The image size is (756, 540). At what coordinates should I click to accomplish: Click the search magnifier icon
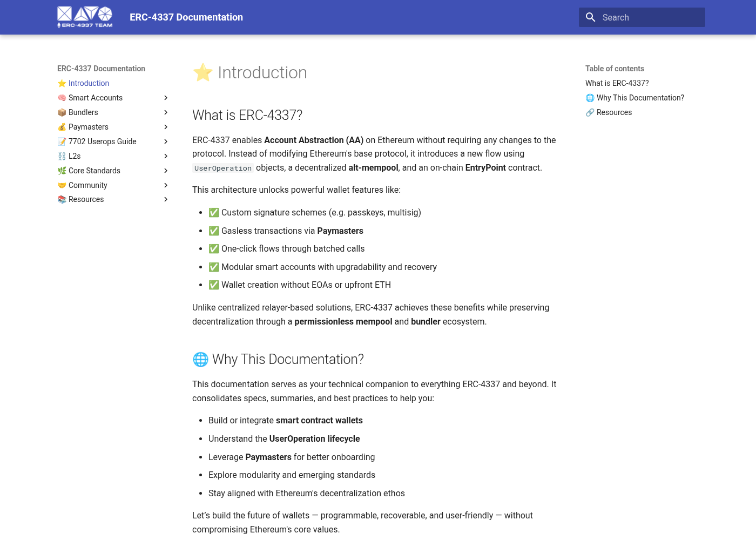(591, 17)
